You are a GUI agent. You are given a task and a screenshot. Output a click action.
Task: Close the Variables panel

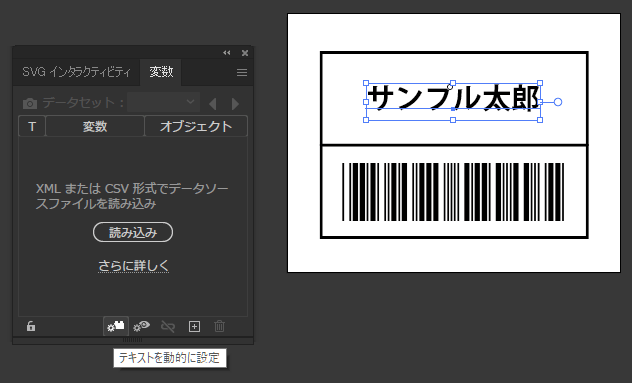[x=245, y=53]
